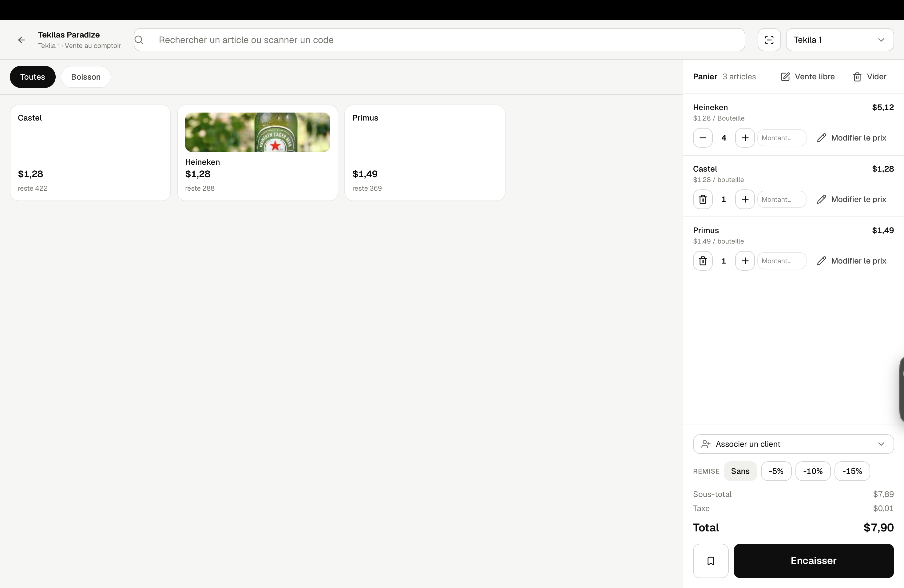Edit Heineken price via Modifier le prix

[x=852, y=138]
